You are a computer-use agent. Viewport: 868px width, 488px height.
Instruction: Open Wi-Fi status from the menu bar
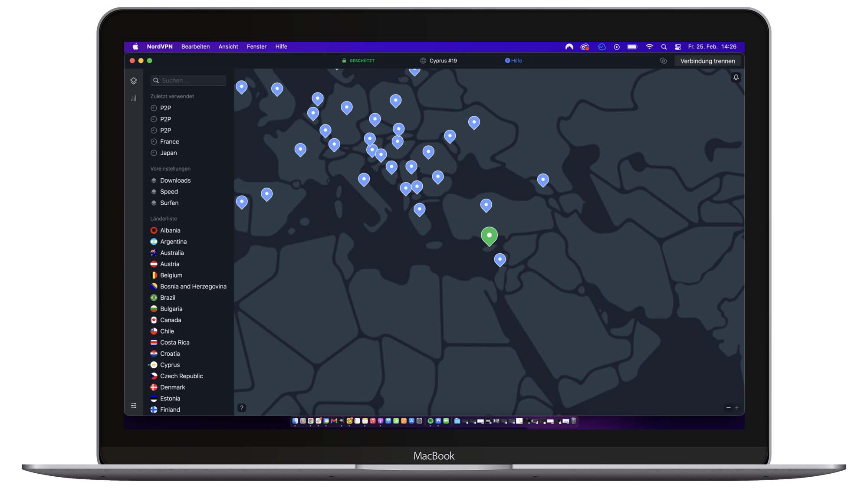pyautogui.click(x=649, y=46)
